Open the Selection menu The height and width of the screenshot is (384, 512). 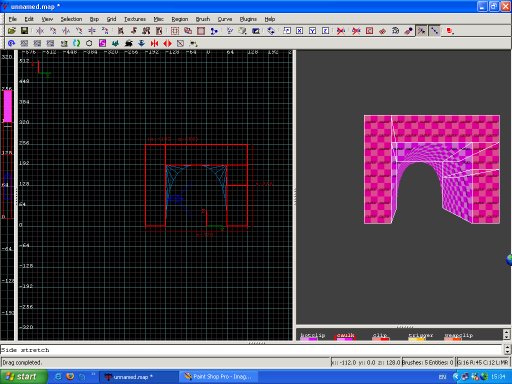[71, 19]
